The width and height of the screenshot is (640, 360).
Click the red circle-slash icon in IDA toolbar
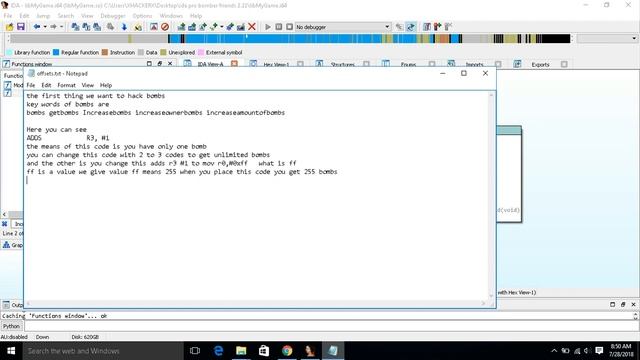click(165, 27)
